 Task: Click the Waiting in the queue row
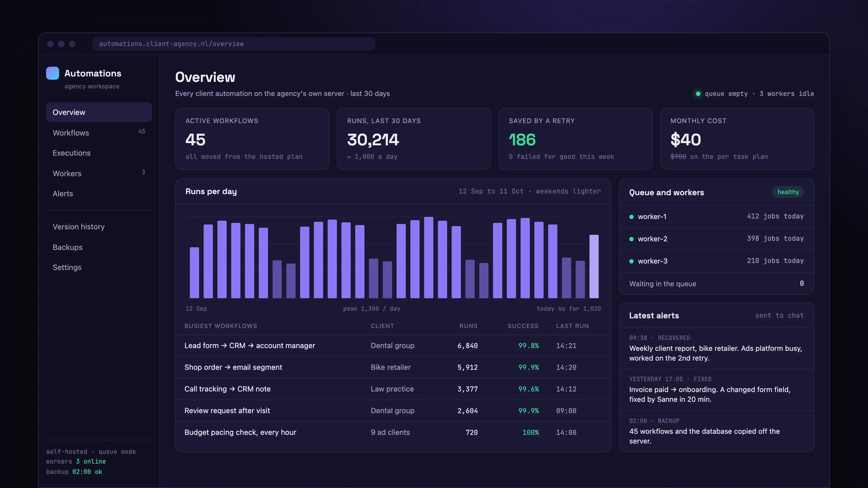point(716,284)
